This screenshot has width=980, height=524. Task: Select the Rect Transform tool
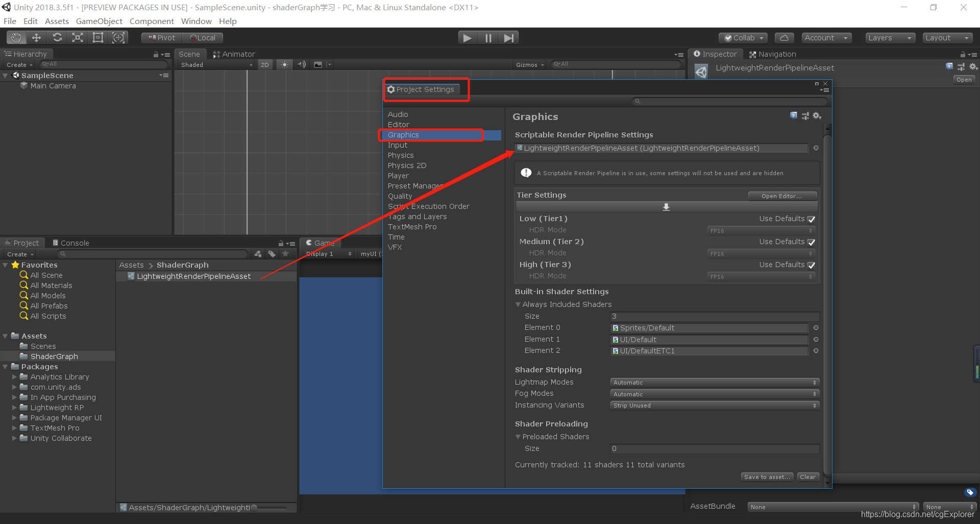(98, 38)
